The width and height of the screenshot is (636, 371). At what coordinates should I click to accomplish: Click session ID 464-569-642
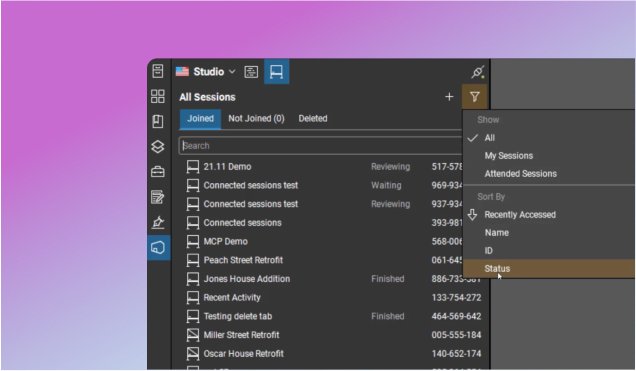click(456, 316)
